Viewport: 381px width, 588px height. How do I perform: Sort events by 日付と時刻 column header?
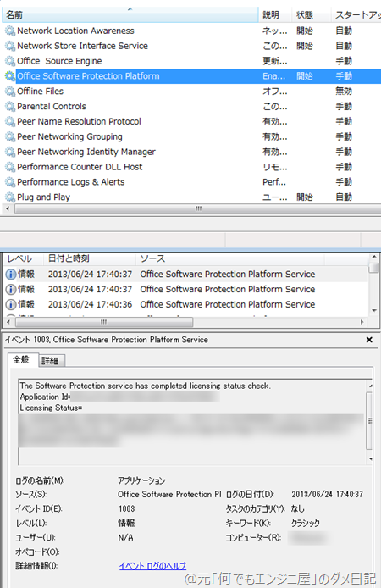click(90, 258)
